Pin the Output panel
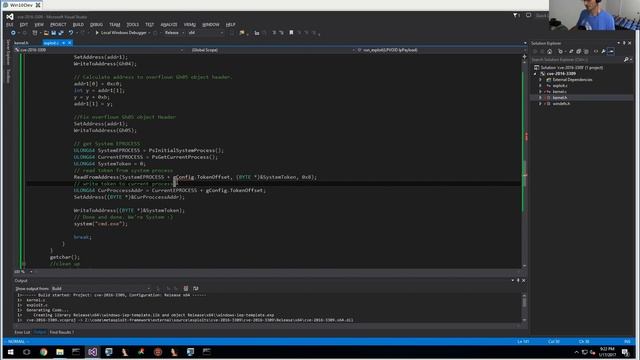640x360 pixels. coord(518,280)
